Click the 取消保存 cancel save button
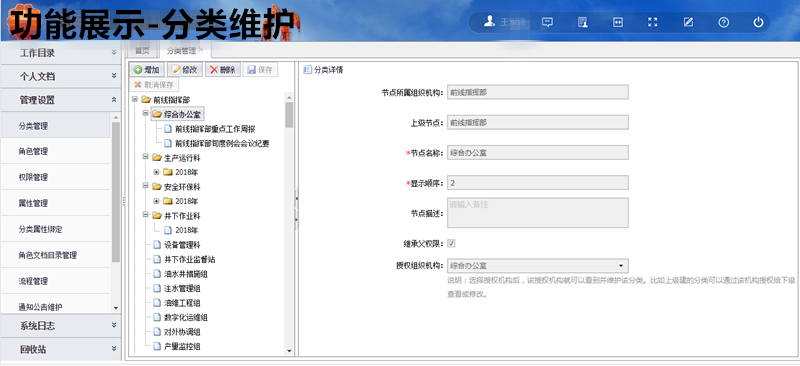This screenshot has height=366, width=800. [x=155, y=85]
